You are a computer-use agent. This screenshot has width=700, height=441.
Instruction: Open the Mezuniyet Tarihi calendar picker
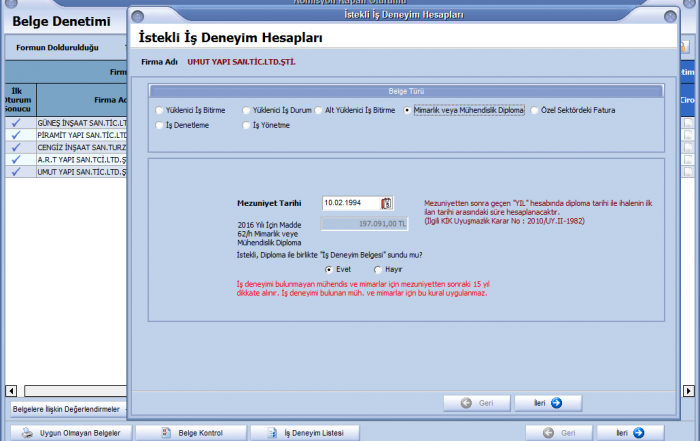click(x=387, y=203)
